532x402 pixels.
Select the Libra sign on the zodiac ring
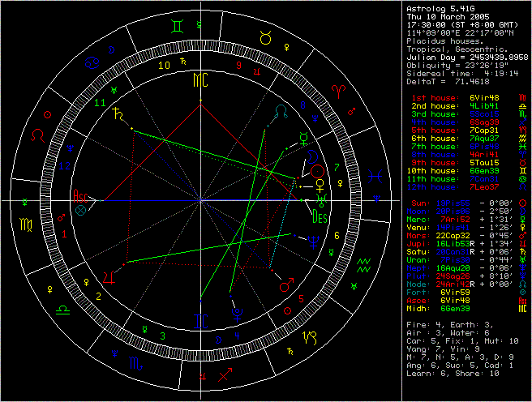click(x=62, y=309)
